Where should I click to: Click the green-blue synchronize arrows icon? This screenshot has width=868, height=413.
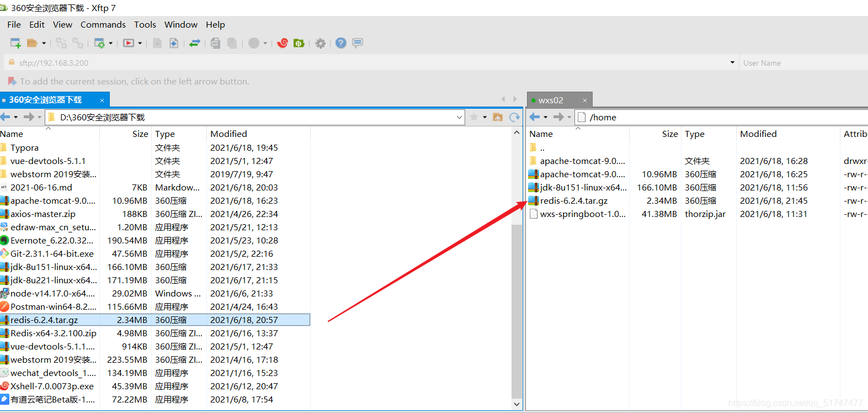point(195,43)
